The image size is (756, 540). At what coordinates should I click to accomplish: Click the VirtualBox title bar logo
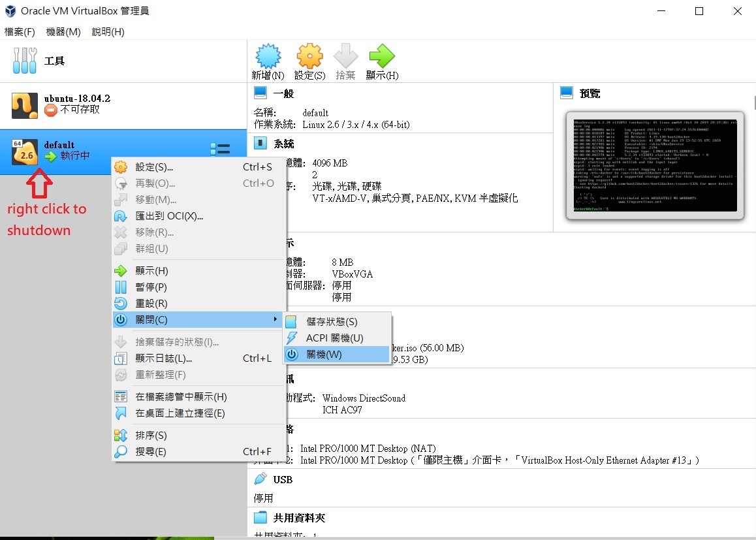[10, 11]
